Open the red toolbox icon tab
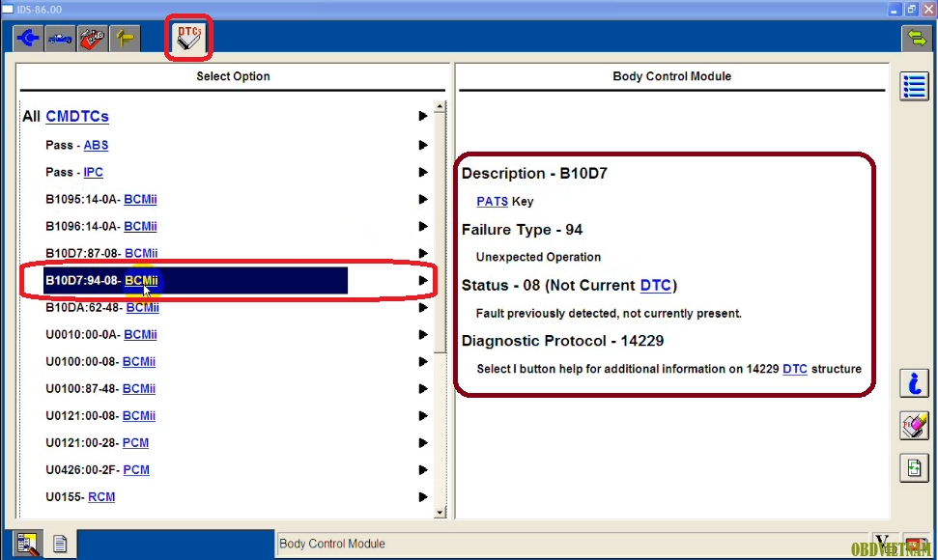The image size is (938, 560). coord(92,39)
